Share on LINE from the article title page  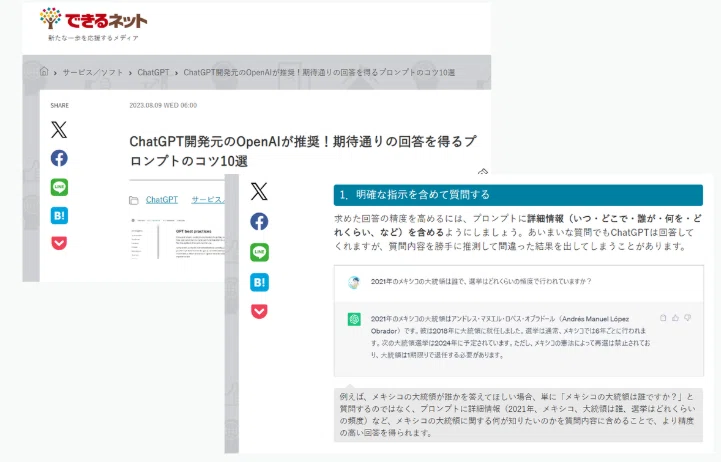pyautogui.click(x=59, y=187)
